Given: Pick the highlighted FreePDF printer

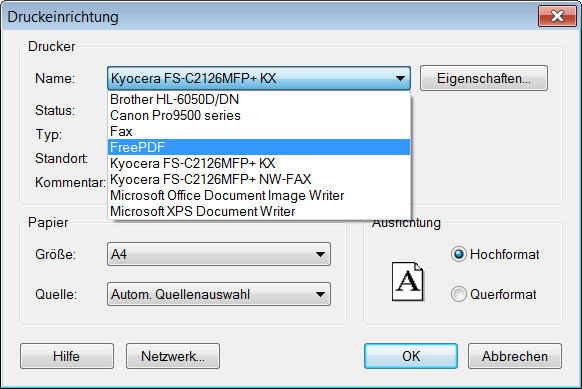Looking at the screenshot, I should (x=259, y=147).
